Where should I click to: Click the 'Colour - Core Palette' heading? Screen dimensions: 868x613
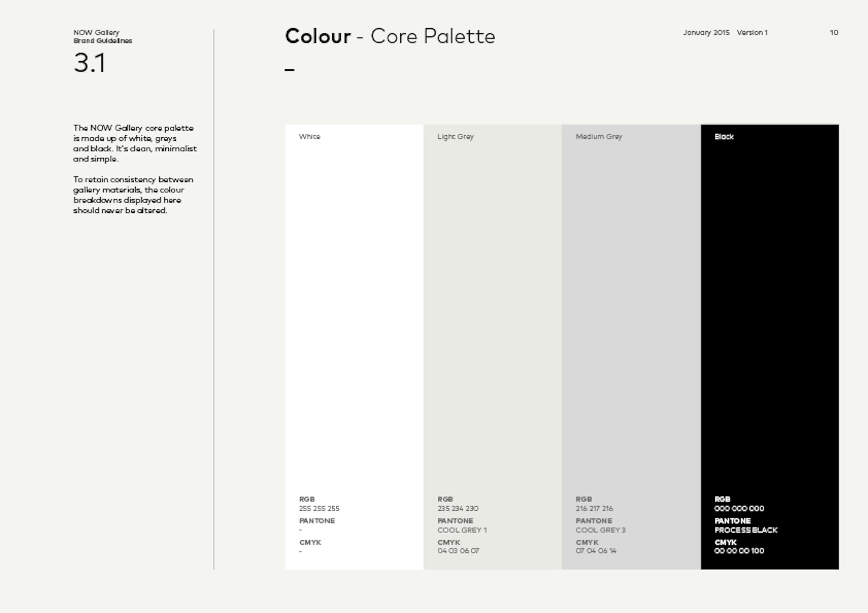pos(390,36)
